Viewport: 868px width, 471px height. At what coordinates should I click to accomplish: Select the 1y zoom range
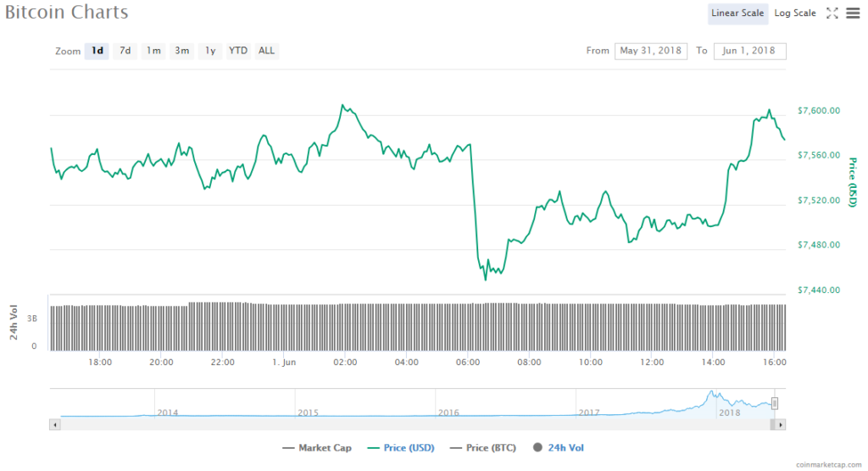point(210,51)
